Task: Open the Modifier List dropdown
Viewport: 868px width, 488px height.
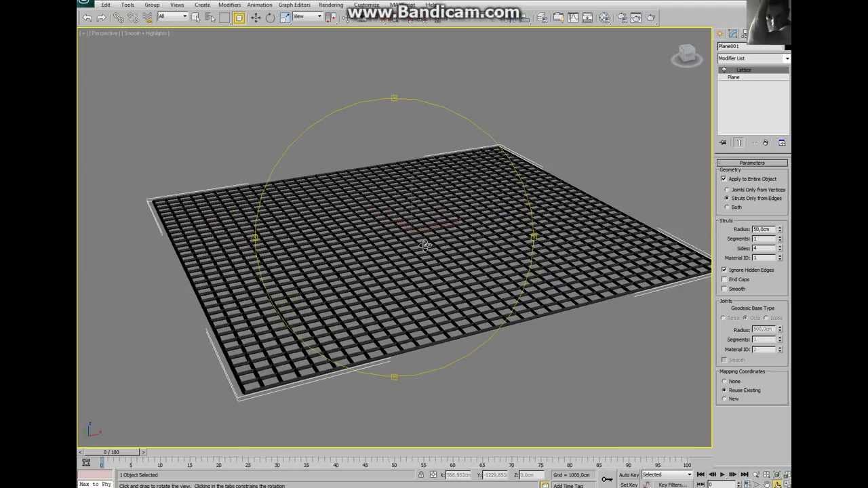Action: click(753, 58)
